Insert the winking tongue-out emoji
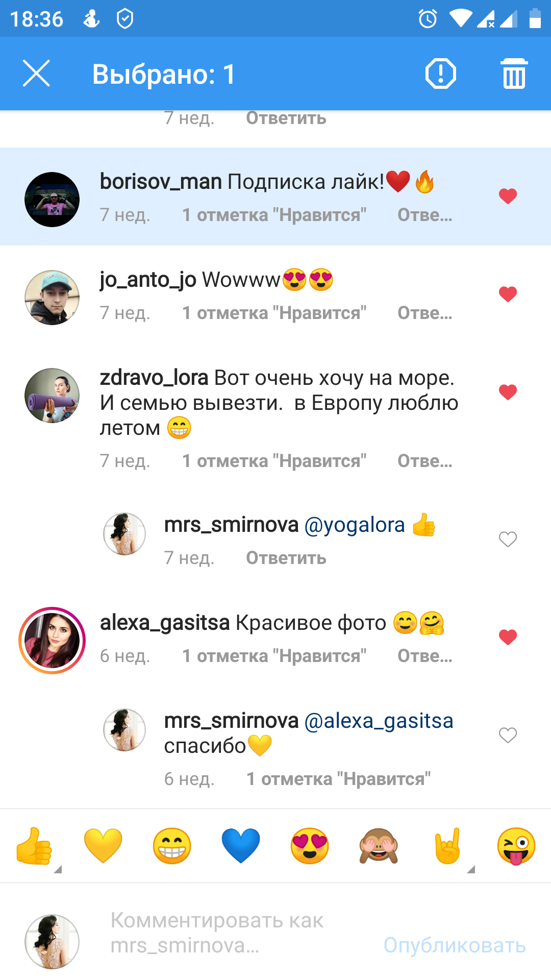 [x=516, y=846]
